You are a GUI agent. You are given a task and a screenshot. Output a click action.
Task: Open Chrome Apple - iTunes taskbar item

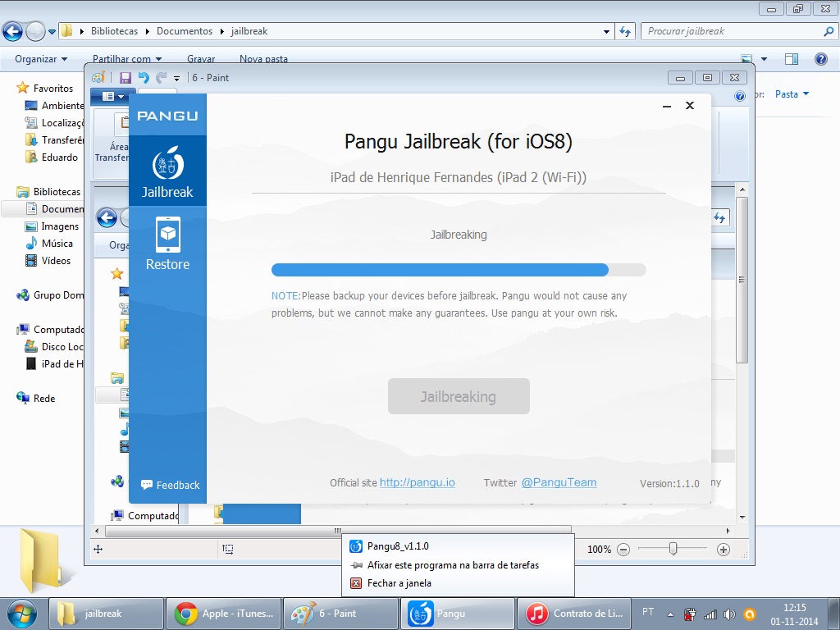(223, 614)
